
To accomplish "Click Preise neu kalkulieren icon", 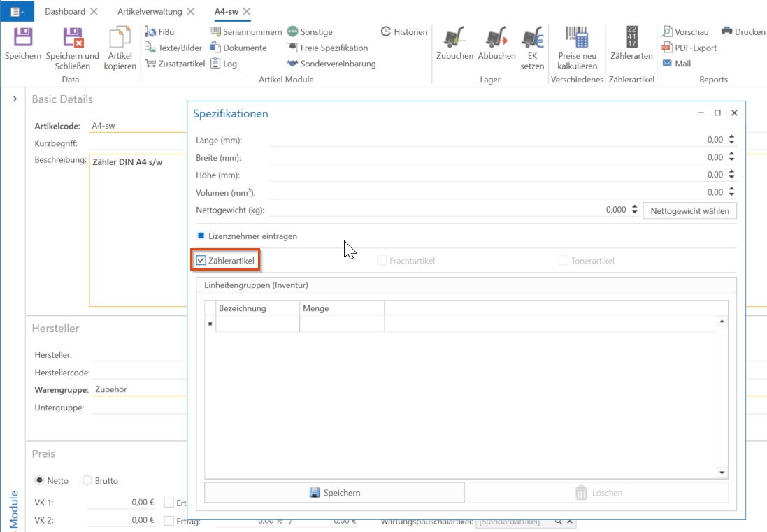I will point(578,37).
